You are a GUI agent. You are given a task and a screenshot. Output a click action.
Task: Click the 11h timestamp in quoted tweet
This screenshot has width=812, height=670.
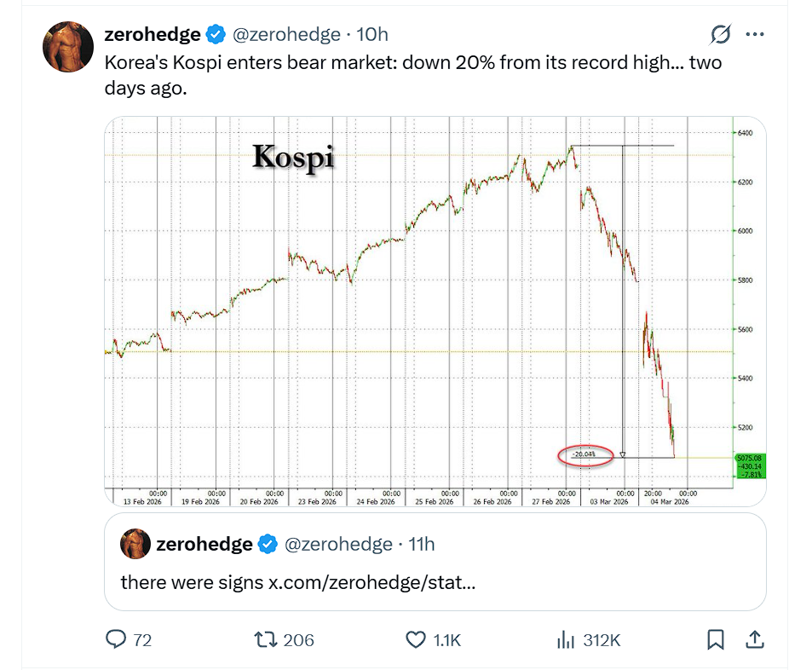[x=421, y=544]
